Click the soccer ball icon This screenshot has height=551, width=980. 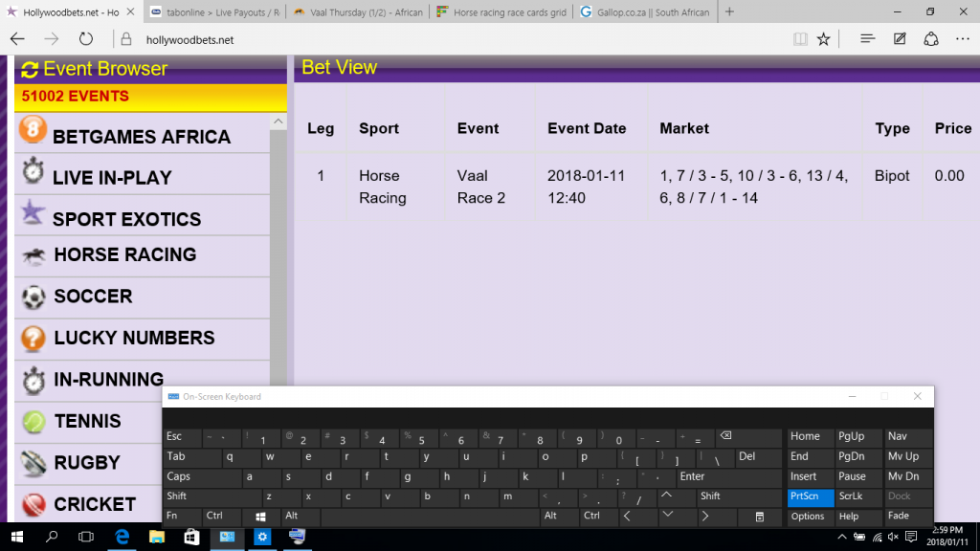33,297
